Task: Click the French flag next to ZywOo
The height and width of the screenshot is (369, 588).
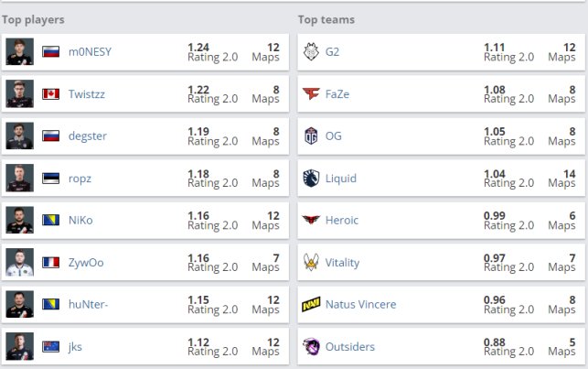Action: (50, 263)
